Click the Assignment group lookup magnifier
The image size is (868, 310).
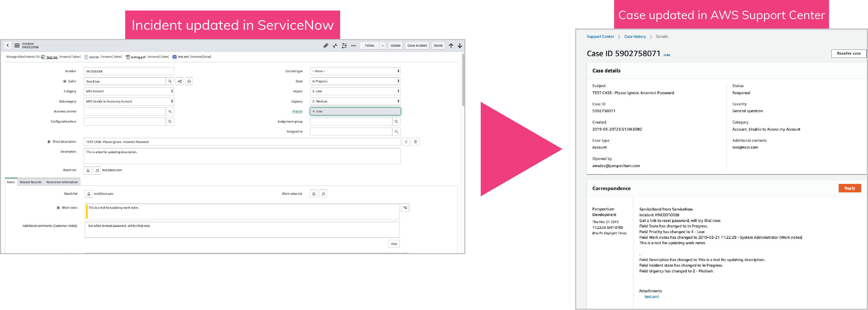pyautogui.click(x=396, y=121)
